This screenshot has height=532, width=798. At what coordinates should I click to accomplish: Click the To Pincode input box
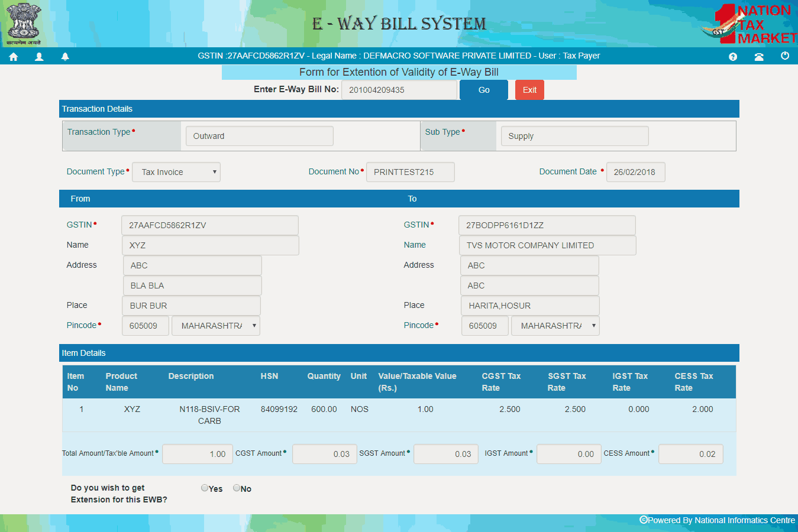pos(484,326)
